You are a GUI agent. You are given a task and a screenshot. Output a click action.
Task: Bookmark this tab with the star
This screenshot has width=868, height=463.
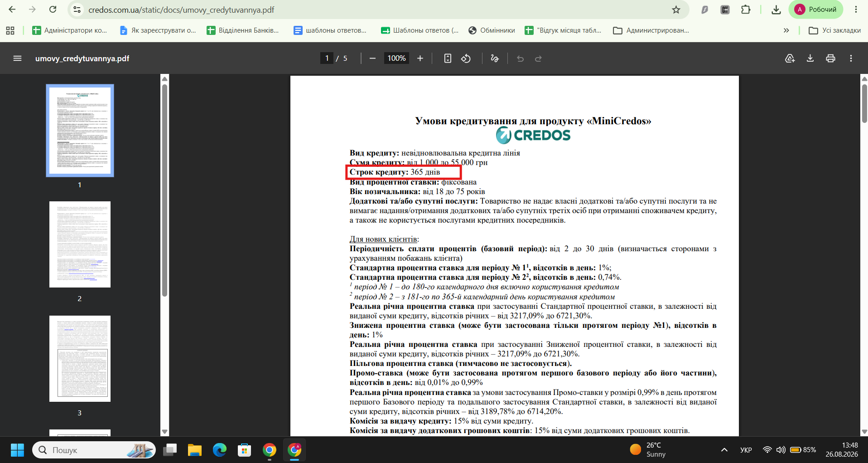[676, 10]
